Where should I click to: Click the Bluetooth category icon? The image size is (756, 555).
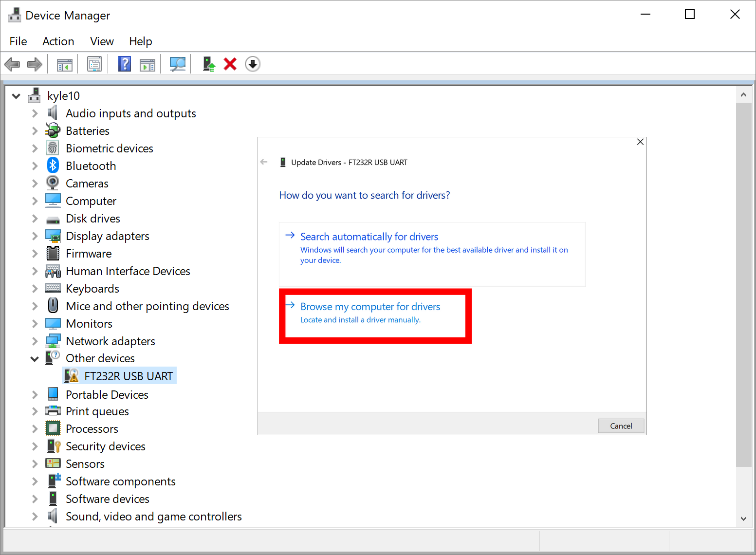(53, 166)
